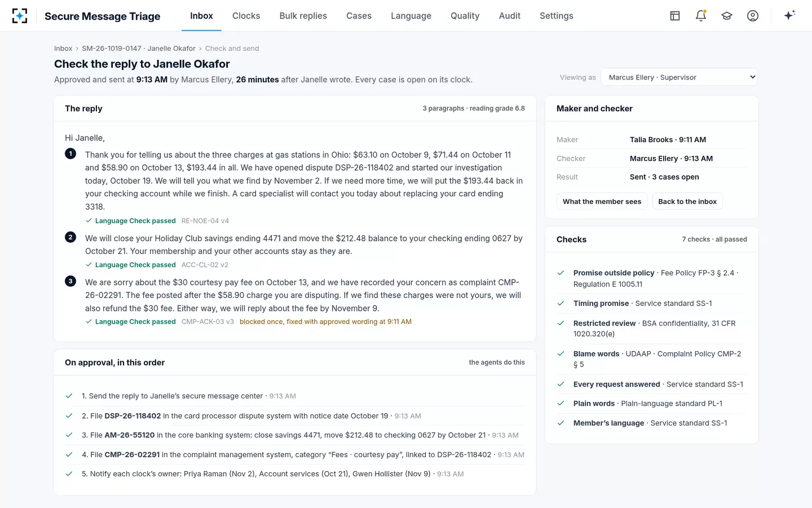Viewport: 812px width, 508px height.
Task: Click check mark beside Timing promise
Action: 561,303
